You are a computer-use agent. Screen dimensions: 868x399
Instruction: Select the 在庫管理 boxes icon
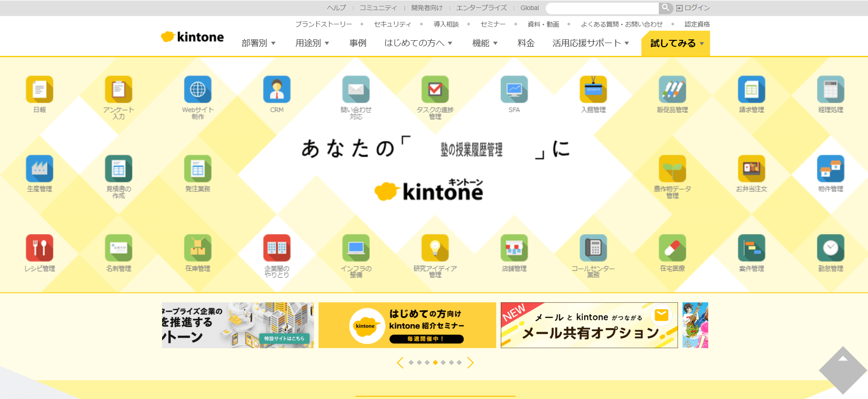[198, 248]
